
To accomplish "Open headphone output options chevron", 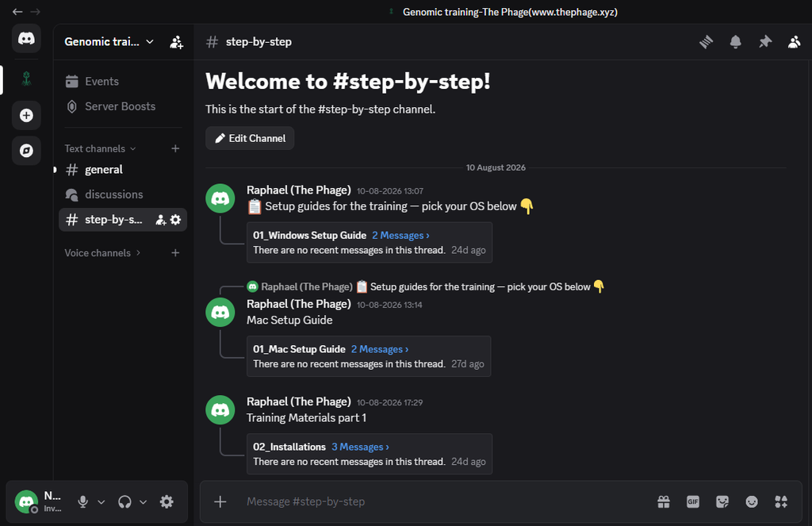I will [144, 501].
